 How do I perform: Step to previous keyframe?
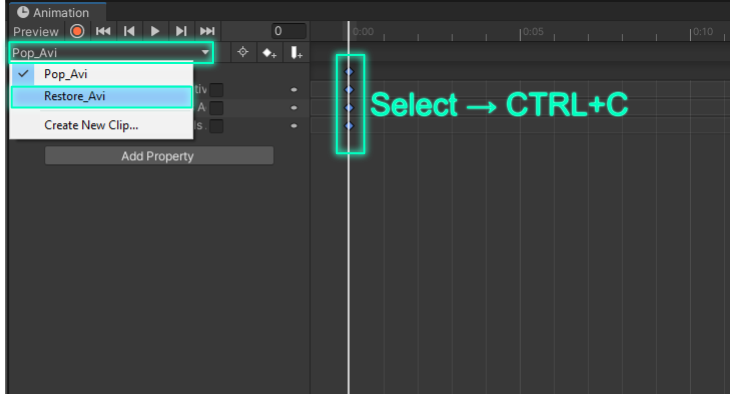click(x=129, y=31)
